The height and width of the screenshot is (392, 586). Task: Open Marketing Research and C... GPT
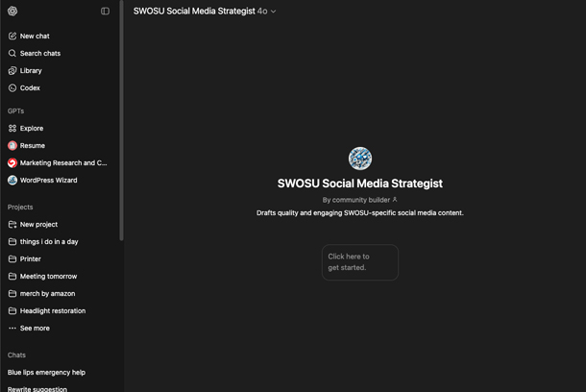(60, 163)
